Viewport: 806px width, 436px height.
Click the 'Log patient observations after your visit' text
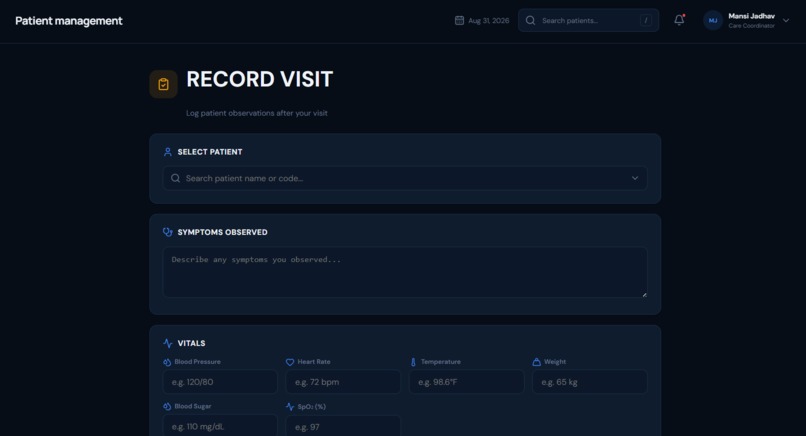click(x=257, y=113)
